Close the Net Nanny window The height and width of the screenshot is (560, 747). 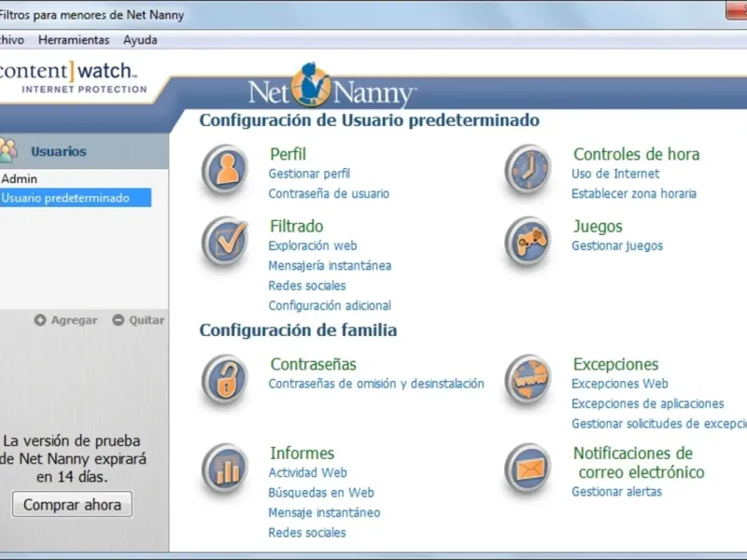737,9
